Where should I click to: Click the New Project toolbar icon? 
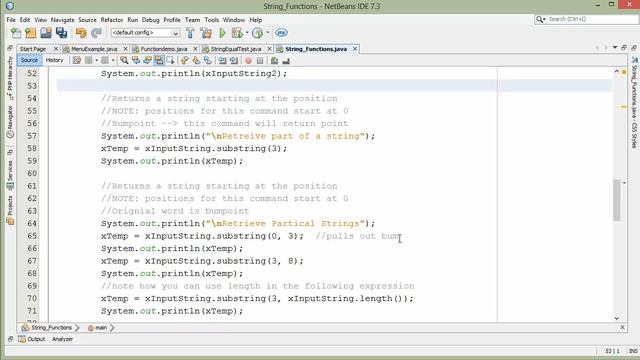click(31, 33)
